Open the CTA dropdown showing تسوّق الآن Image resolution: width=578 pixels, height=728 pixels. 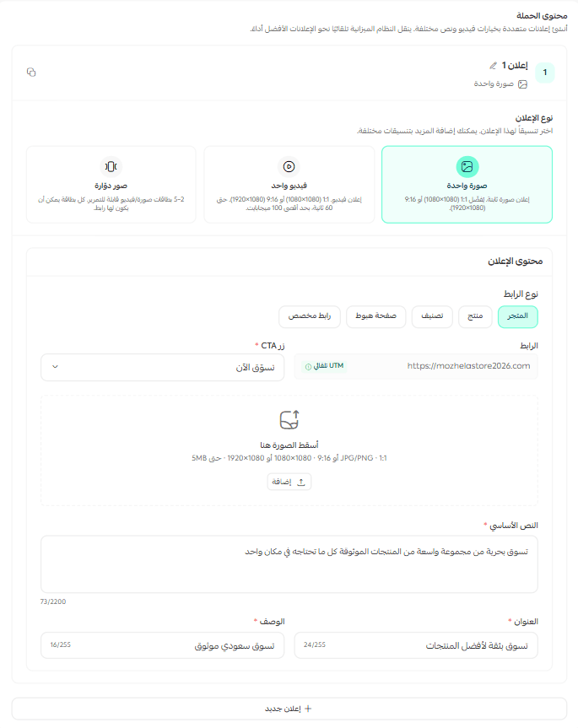click(163, 367)
